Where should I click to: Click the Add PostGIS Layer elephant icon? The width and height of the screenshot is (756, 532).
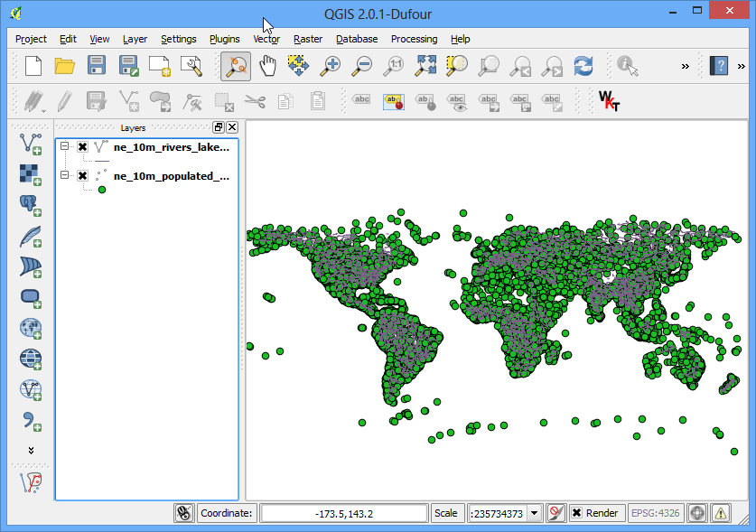tap(31, 205)
